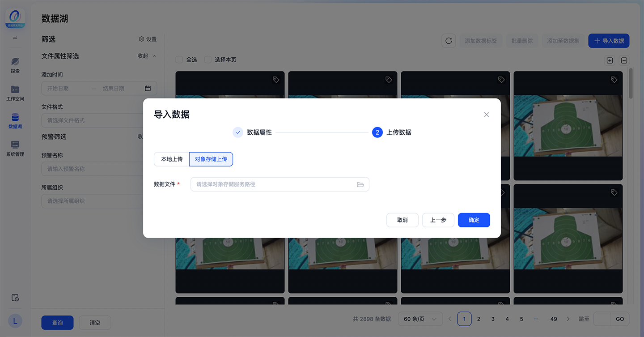Screen dimensions: 644x337
Task: Toggle the sidebar collapse arrows icon
Action: tap(15, 38)
